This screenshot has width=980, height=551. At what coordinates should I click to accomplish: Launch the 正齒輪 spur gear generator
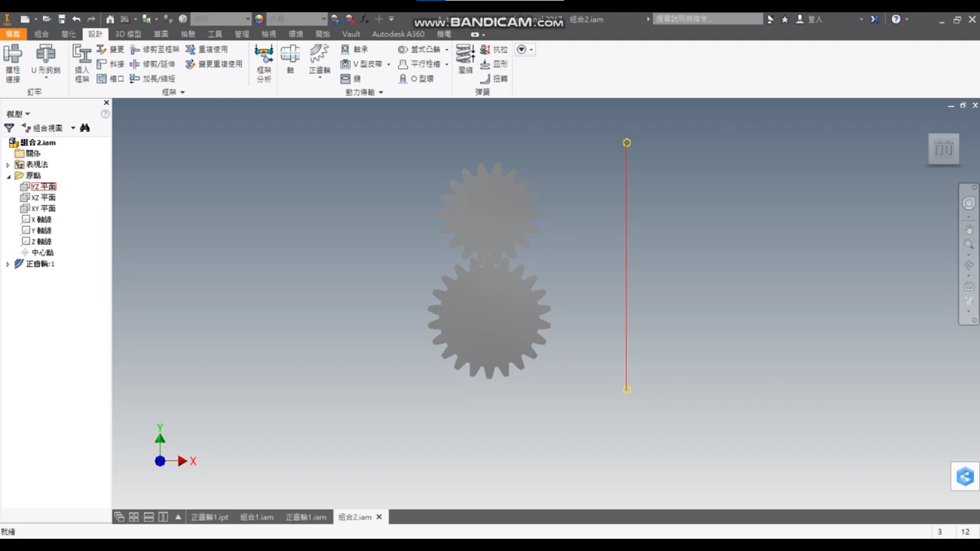[319, 61]
